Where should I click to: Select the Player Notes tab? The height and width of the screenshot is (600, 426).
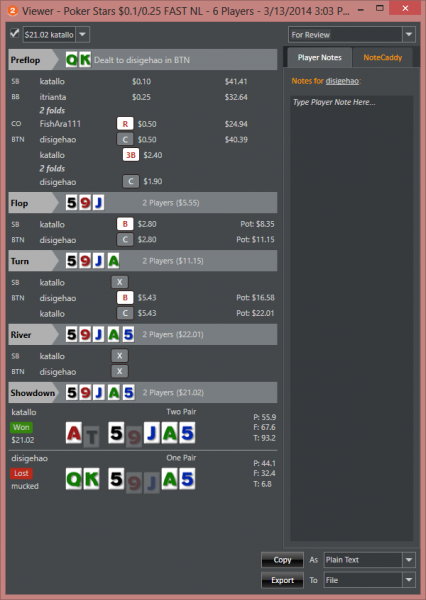[x=319, y=57]
